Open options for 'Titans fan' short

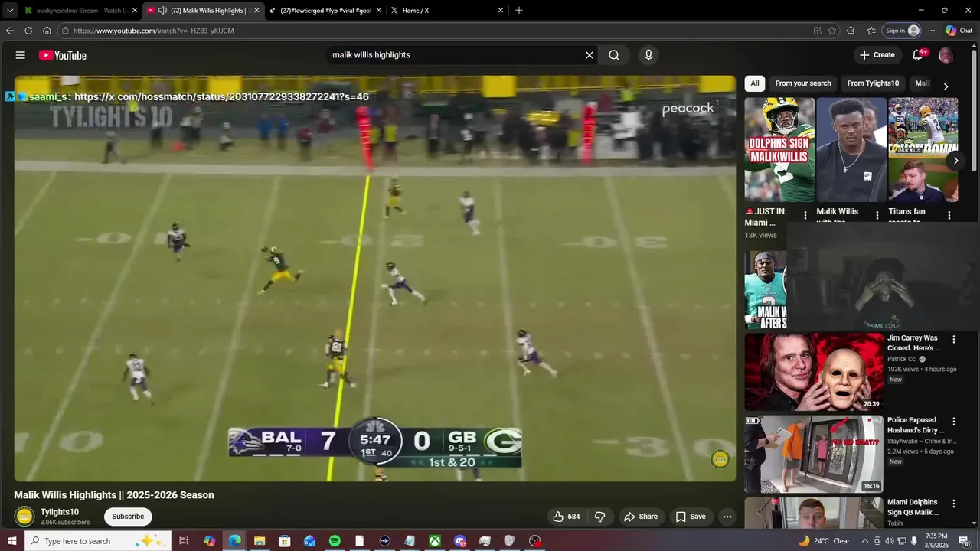(949, 216)
